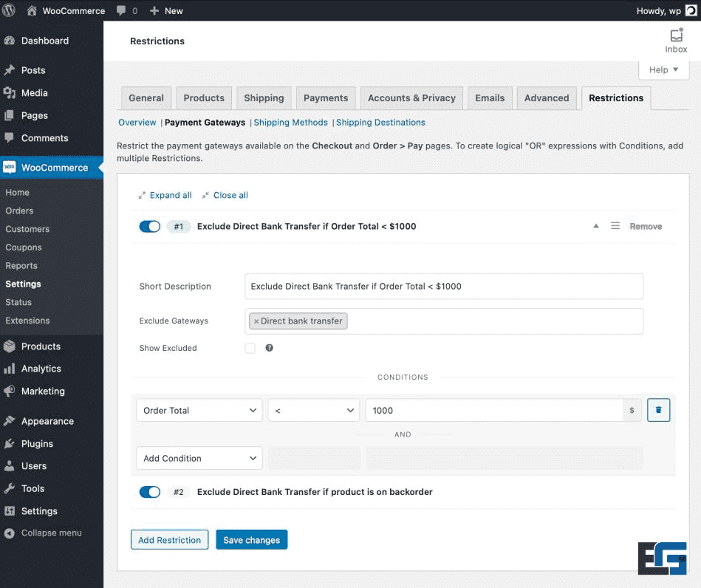This screenshot has height=588, width=701.
Task: Select the WooCommerce icon in the sidebar
Action: click(10, 168)
